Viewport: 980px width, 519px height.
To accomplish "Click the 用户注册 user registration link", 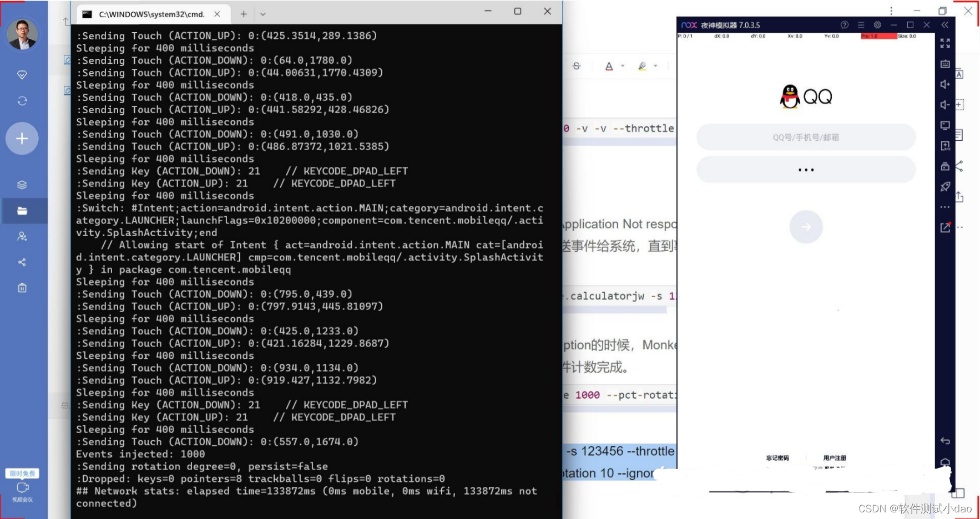I will pos(835,458).
